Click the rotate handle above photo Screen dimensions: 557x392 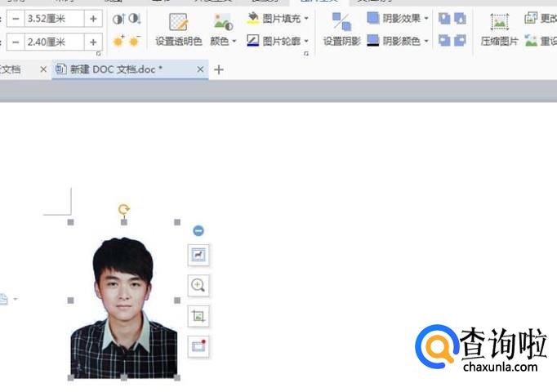point(123,209)
